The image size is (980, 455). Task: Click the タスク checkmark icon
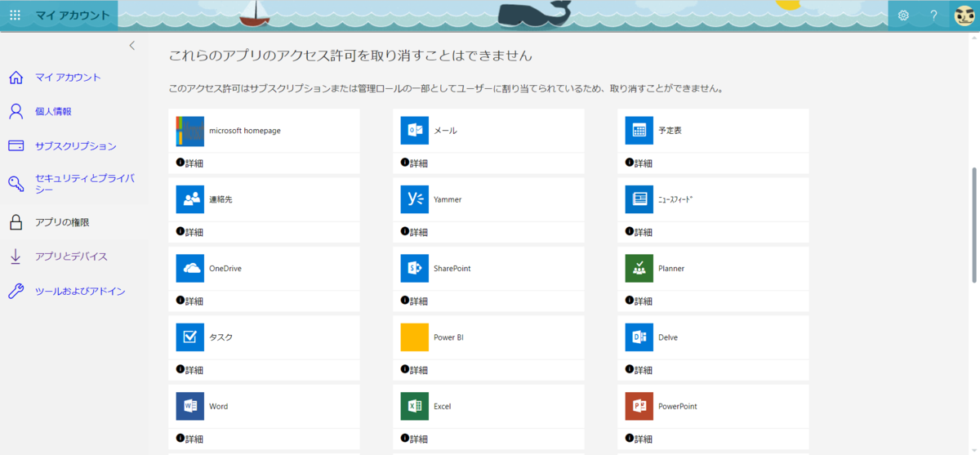190,337
